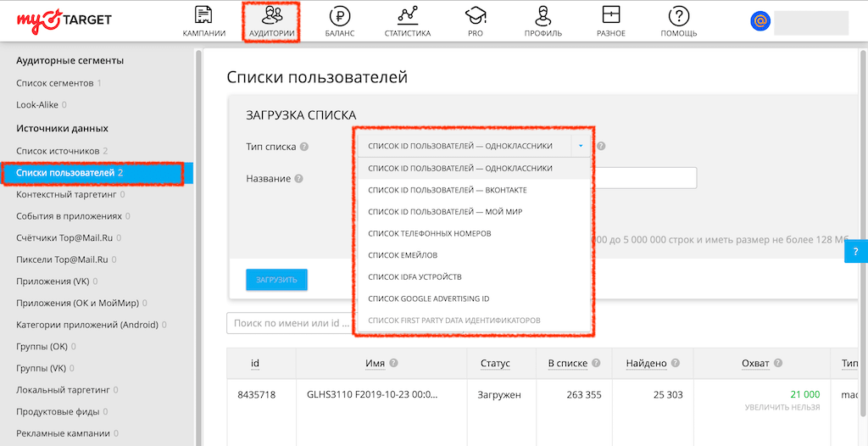The width and height of the screenshot is (868, 446).
Task: Open the Аудитории section icon
Action: coord(272,15)
